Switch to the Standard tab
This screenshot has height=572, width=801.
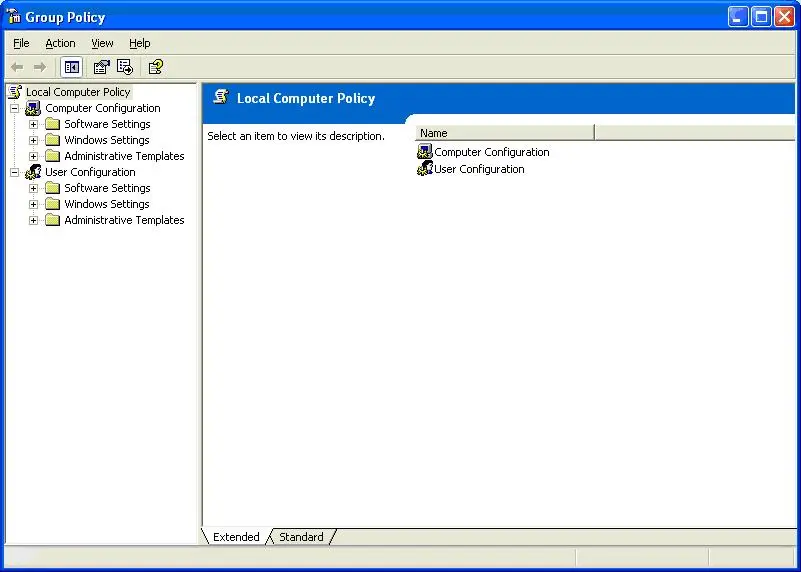pyautogui.click(x=301, y=537)
